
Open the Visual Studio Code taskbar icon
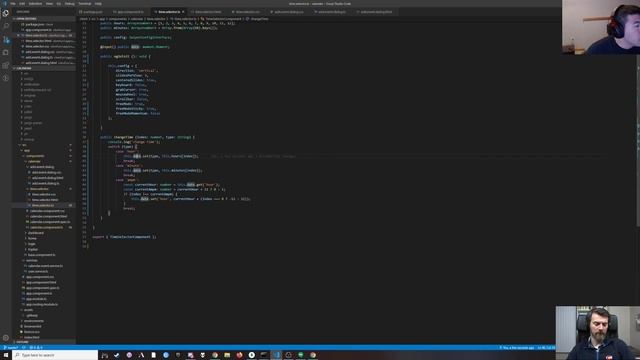point(276,355)
